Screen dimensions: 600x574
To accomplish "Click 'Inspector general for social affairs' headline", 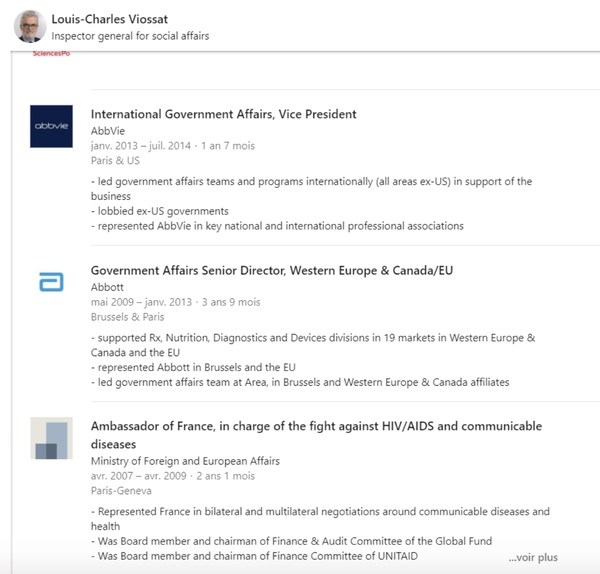I will [x=130, y=36].
